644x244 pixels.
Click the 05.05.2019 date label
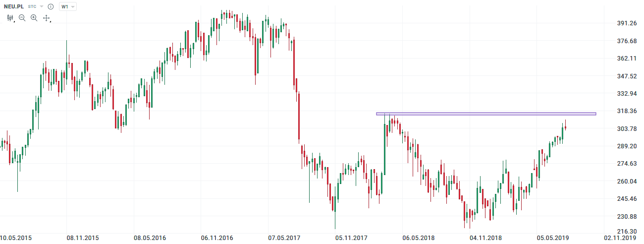552,238
